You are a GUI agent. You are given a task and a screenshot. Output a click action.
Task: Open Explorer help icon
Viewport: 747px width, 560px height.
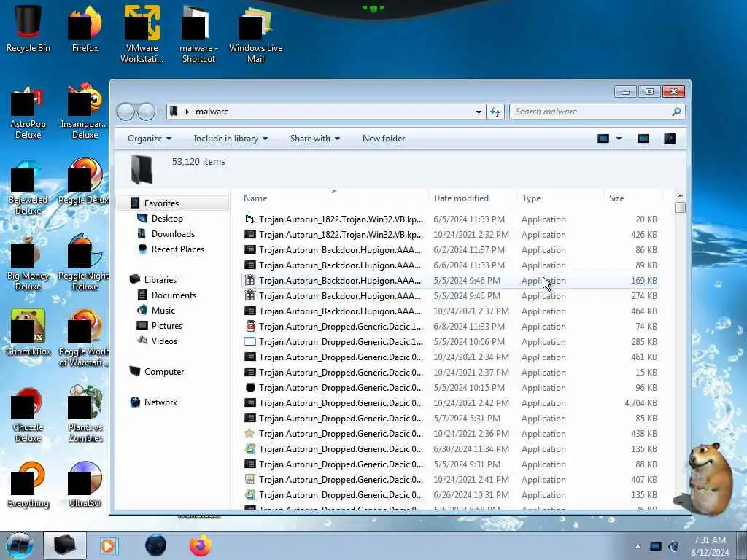coord(670,139)
